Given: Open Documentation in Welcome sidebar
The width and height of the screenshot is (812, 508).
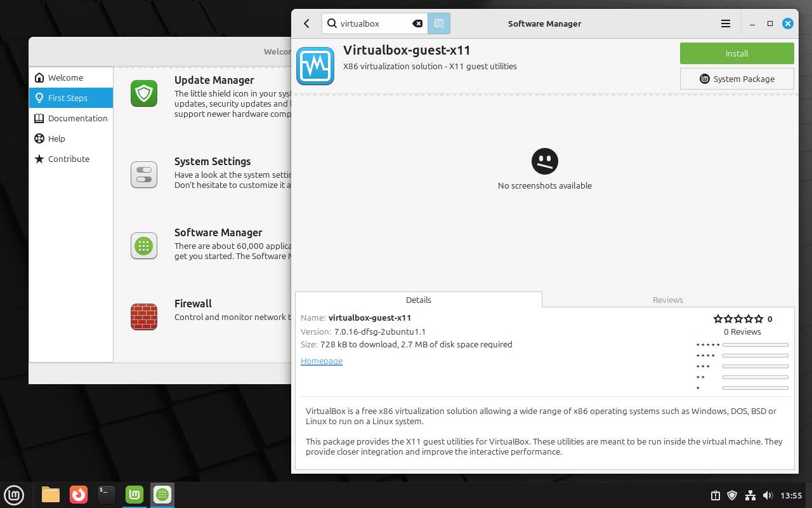Looking at the screenshot, I should (71, 118).
